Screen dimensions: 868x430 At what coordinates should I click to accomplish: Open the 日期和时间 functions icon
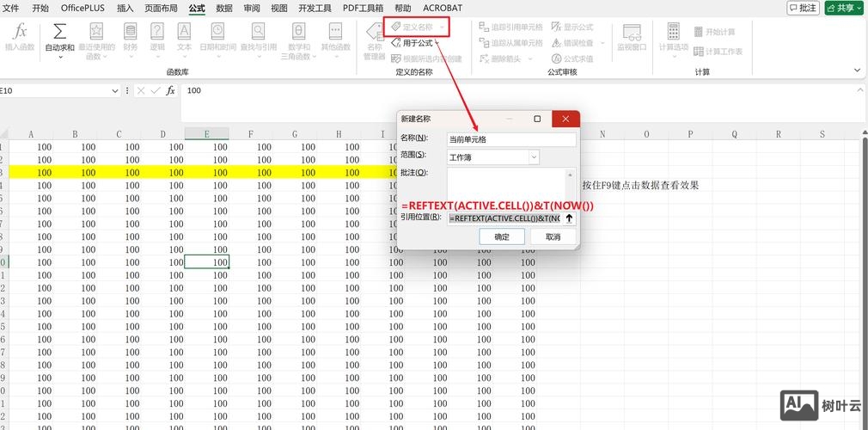tap(217, 33)
